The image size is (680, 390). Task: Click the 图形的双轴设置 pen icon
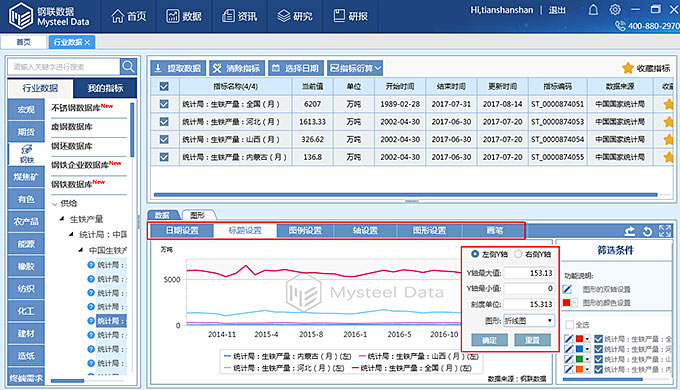[567, 289]
